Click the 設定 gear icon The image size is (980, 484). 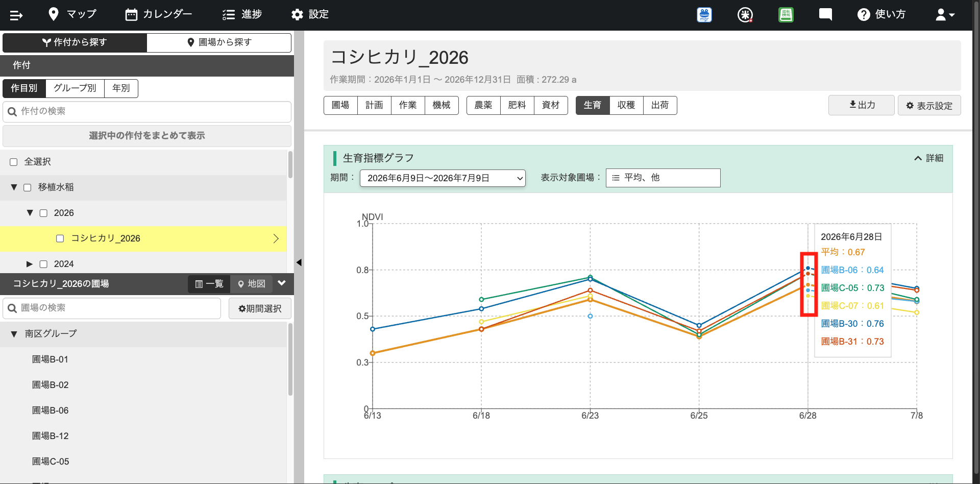(x=297, y=15)
